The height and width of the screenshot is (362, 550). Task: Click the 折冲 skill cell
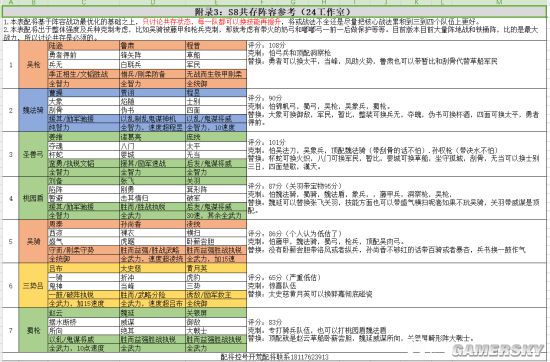[x=152, y=277]
